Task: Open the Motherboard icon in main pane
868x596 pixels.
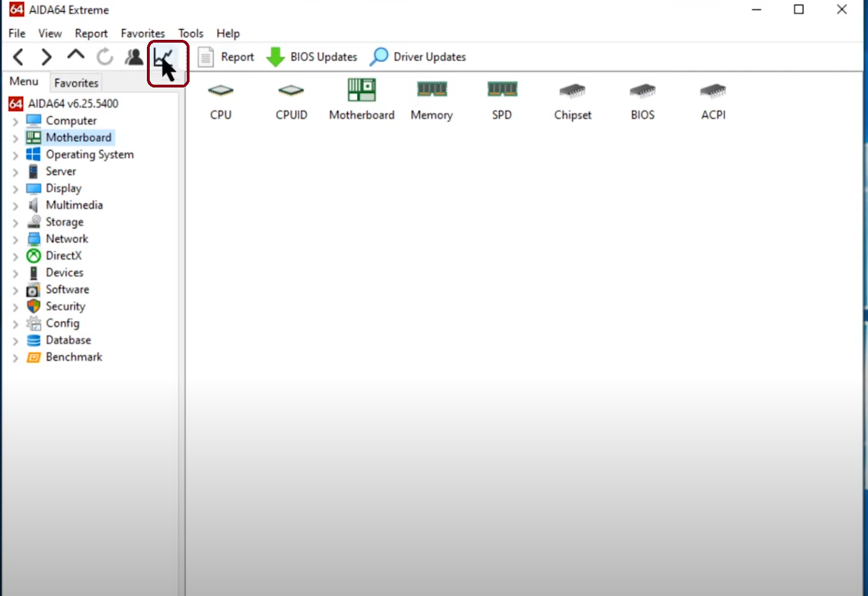Action: 362,90
